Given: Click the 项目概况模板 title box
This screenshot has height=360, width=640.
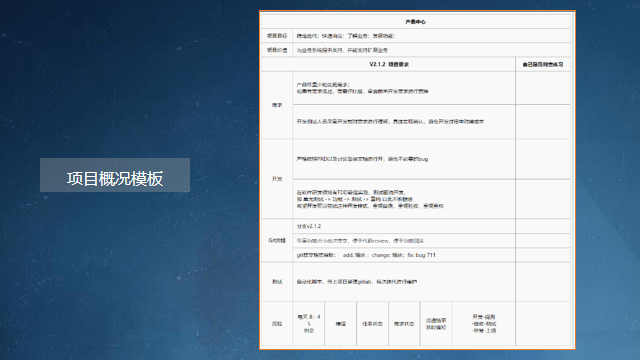Looking at the screenshot, I should coord(115,175).
